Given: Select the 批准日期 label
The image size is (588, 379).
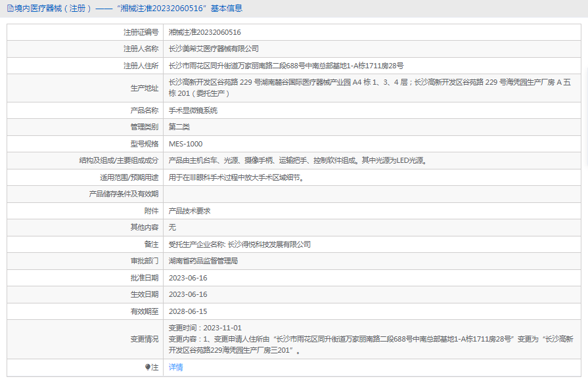Looking at the screenshot, I should point(145,278).
